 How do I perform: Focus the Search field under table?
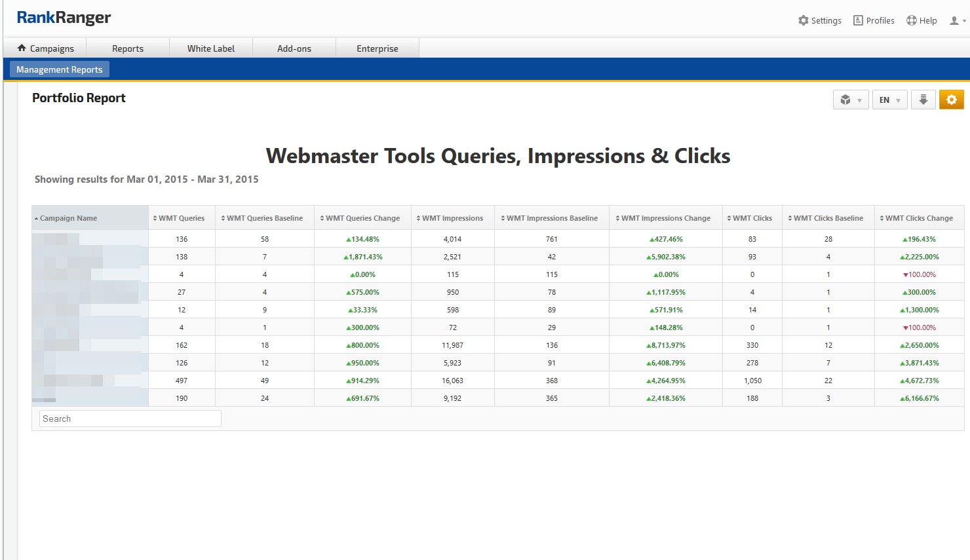(130, 419)
